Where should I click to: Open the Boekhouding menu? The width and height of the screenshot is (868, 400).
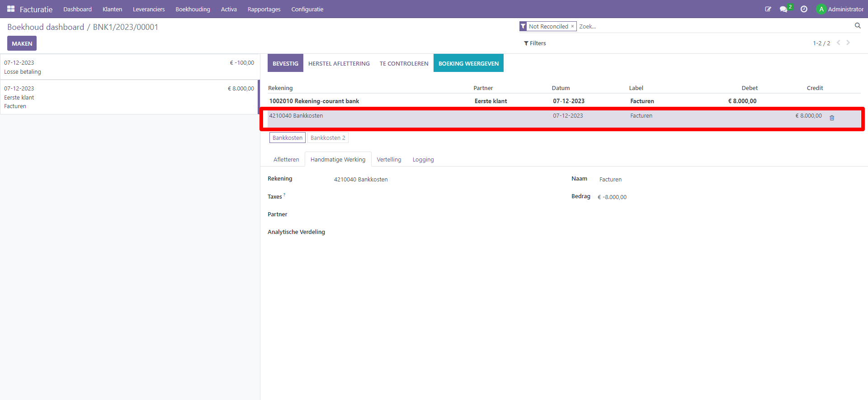point(193,9)
